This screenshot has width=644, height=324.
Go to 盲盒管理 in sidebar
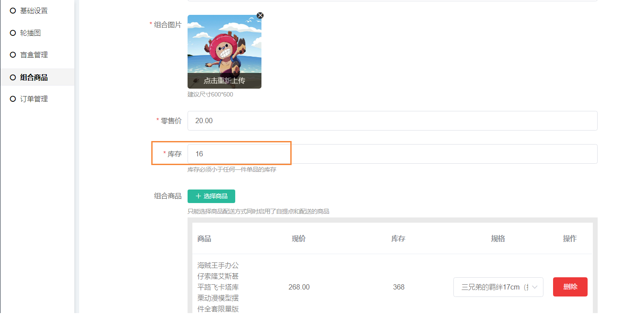pyautogui.click(x=34, y=55)
